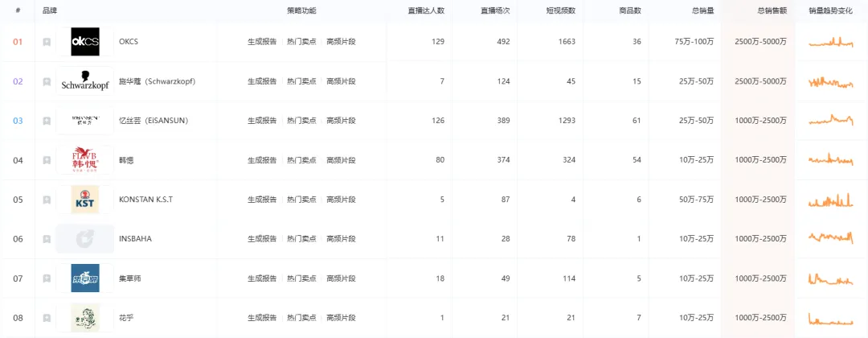The image size is (868, 338).
Task: Open 高频片段 for 韩愢
Action: pos(341,160)
